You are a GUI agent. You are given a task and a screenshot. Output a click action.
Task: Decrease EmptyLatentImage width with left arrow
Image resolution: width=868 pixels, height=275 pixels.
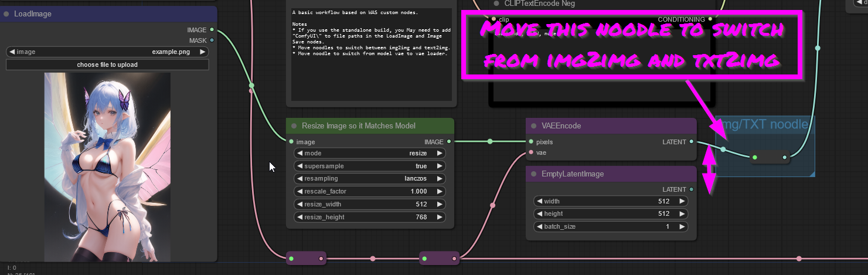coord(540,201)
